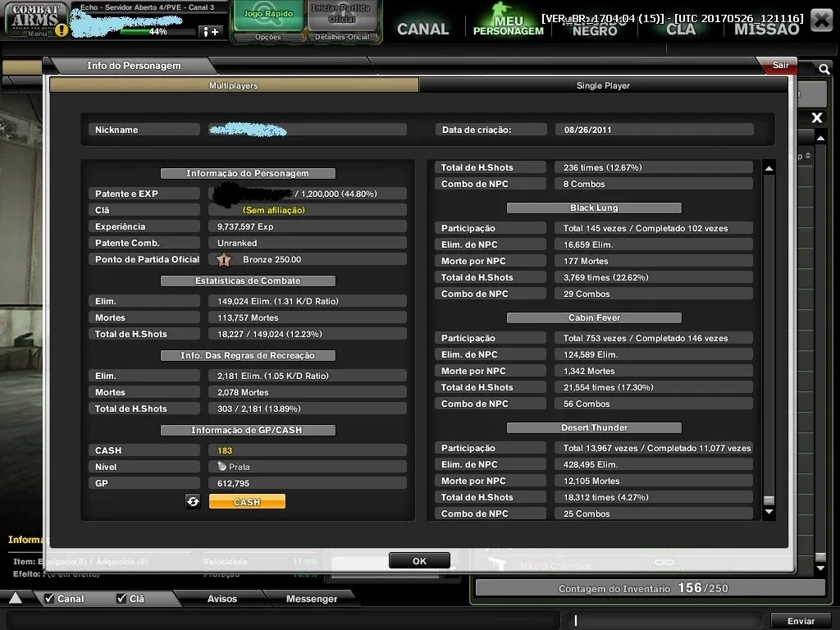Click the Black Lung section header
This screenshot has height=630, width=840.
pyautogui.click(x=594, y=208)
